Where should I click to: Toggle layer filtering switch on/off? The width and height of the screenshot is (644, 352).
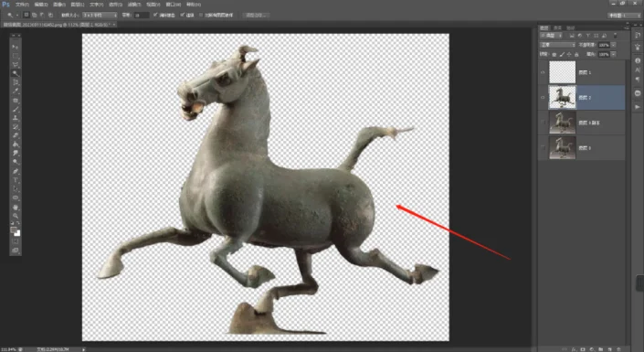615,36
